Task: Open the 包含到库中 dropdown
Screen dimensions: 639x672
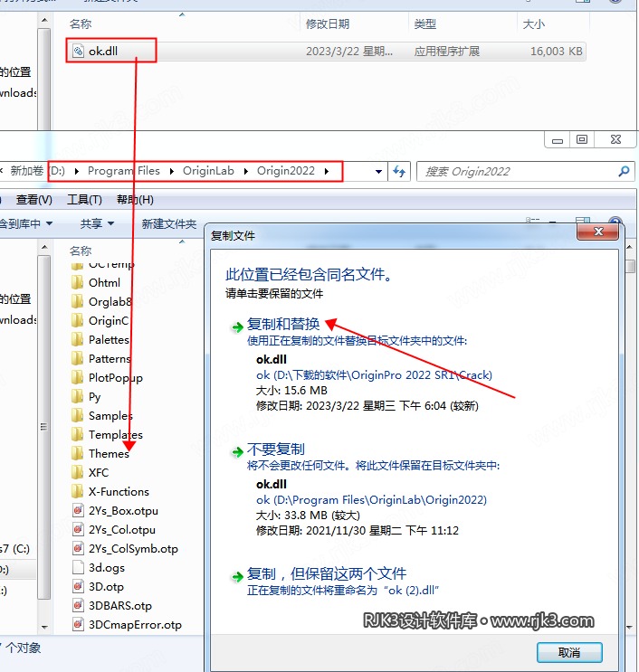Action: click(24, 223)
